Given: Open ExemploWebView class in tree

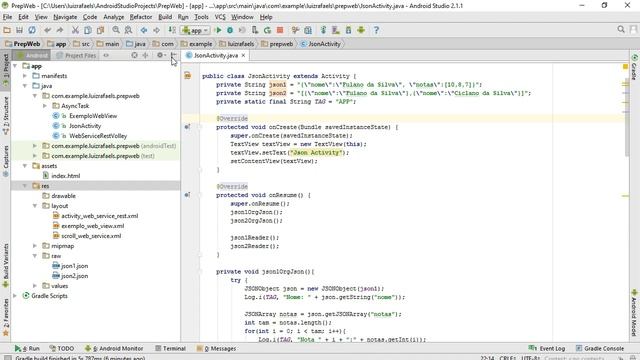Looking at the screenshot, I should [x=93, y=116].
